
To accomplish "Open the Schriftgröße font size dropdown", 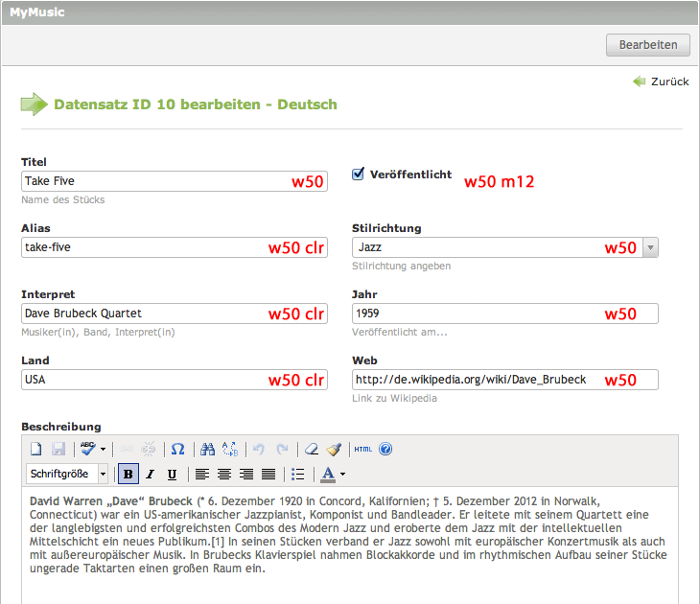I will (67, 474).
